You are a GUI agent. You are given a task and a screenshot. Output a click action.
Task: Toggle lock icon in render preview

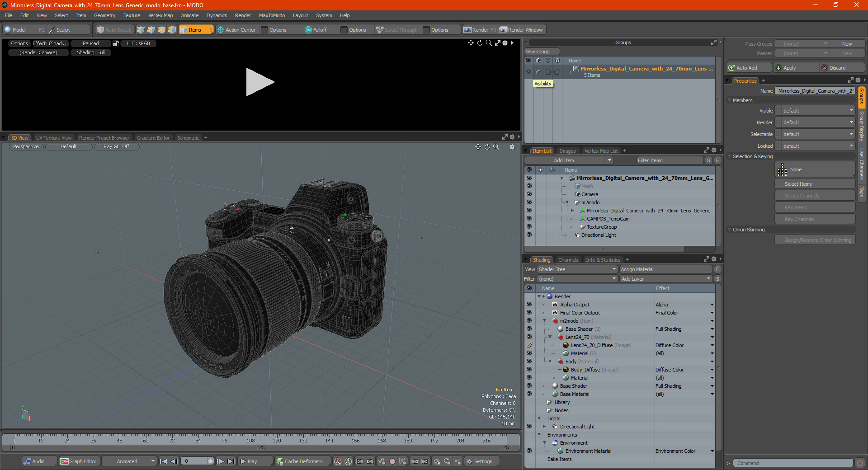point(116,43)
